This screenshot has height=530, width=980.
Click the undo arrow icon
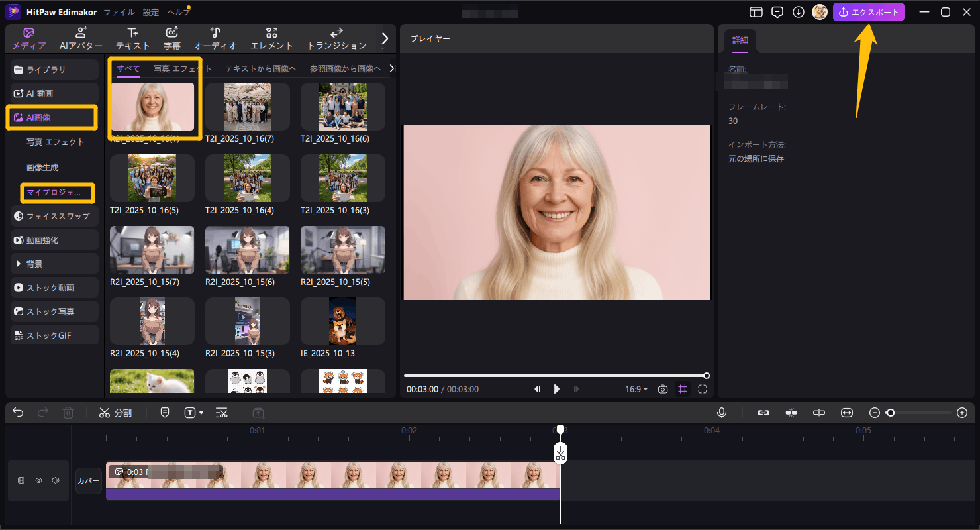click(18, 413)
